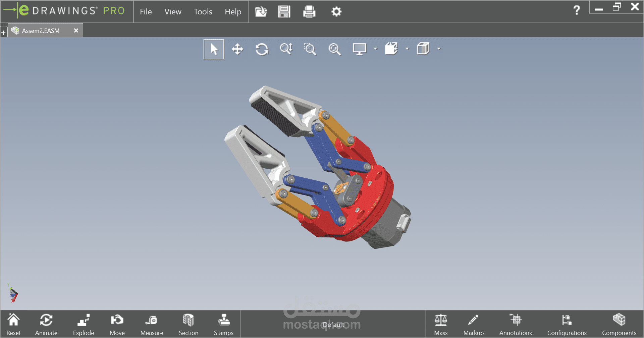Image resolution: width=644 pixels, height=338 pixels.
Task: Minimize the eDrawings window
Action: (599, 9)
